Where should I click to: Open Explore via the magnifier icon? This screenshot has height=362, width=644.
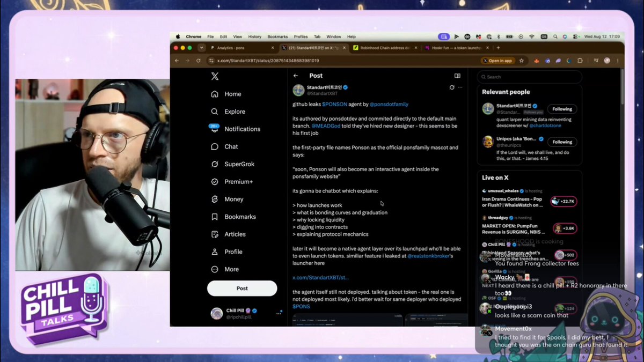215,112
